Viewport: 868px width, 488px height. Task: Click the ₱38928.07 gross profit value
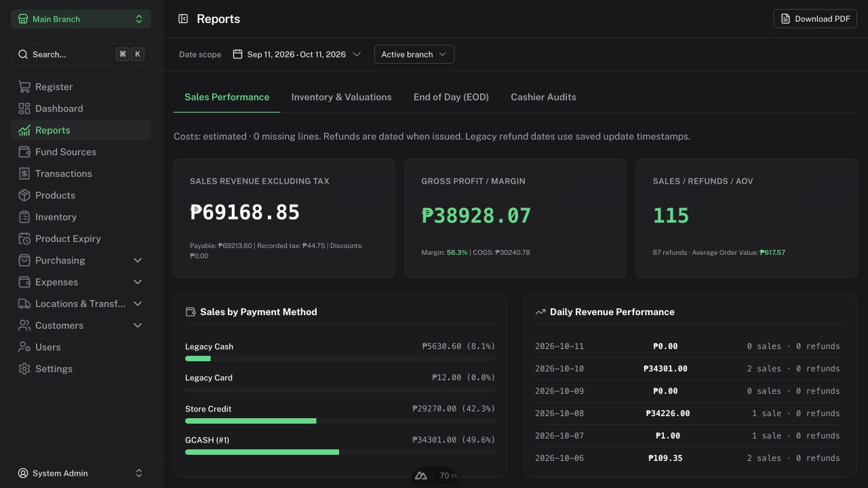click(x=476, y=216)
